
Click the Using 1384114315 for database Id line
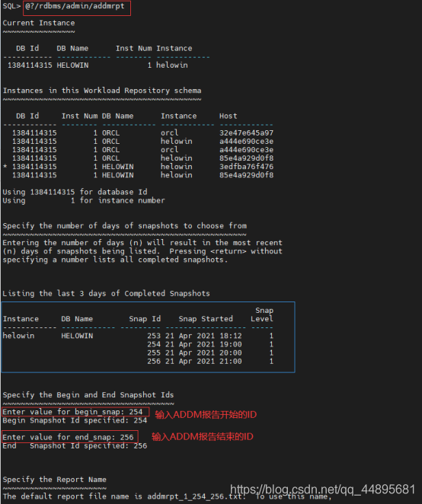[x=75, y=192]
